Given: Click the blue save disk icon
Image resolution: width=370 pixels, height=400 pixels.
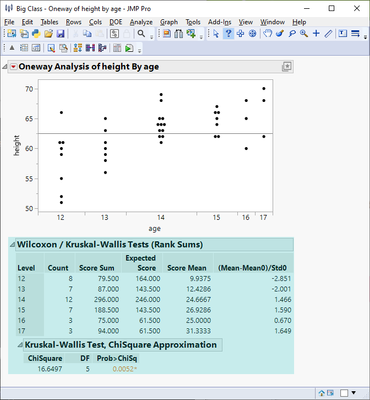Looking at the screenshot, I should pyautogui.click(x=61, y=34).
